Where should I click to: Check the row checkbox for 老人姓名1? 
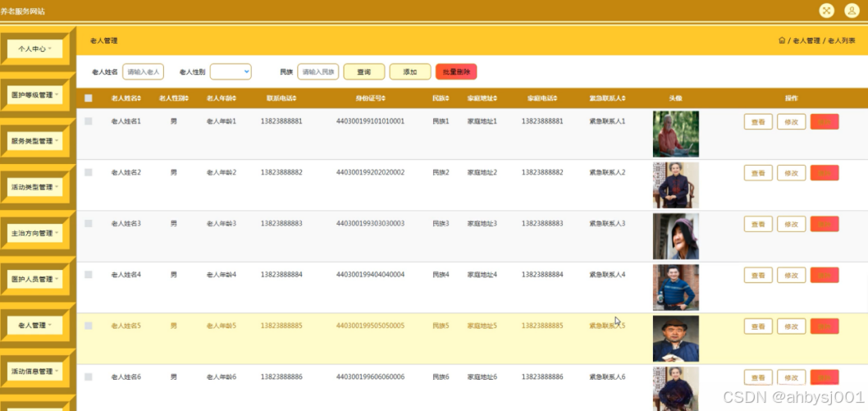point(89,121)
